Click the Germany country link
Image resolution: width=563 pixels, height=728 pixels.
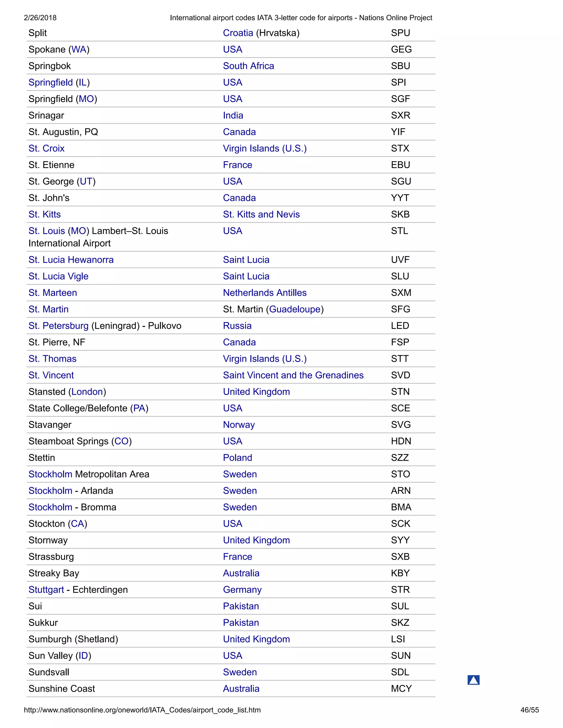tap(242, 590)
